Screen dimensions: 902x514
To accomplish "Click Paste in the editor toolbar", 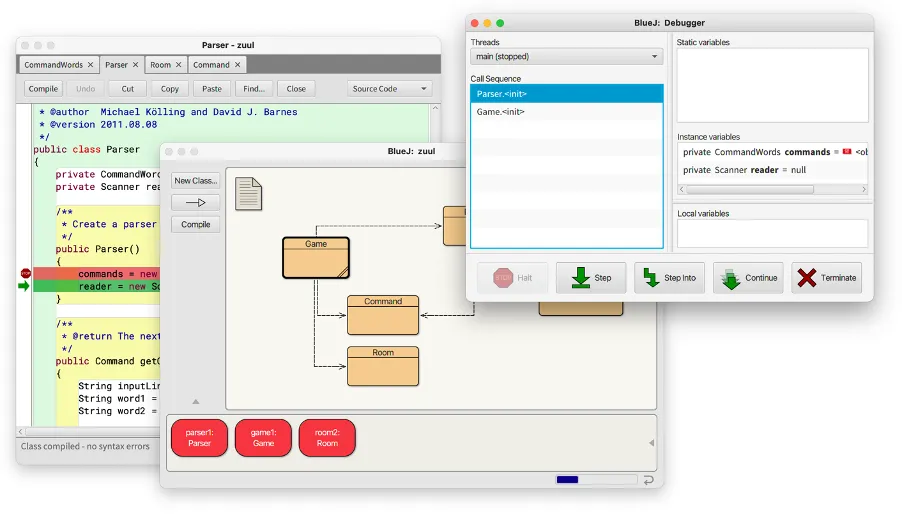I will coord(212,89).
